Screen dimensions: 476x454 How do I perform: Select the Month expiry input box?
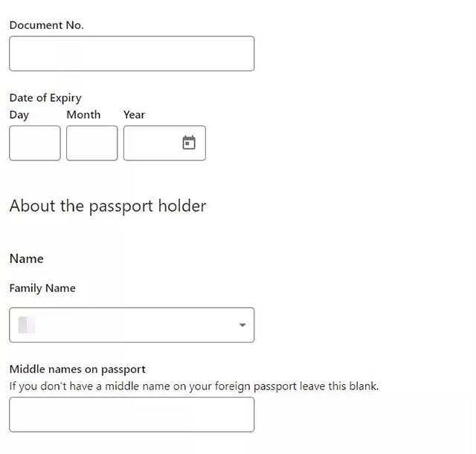coord(92,143)
